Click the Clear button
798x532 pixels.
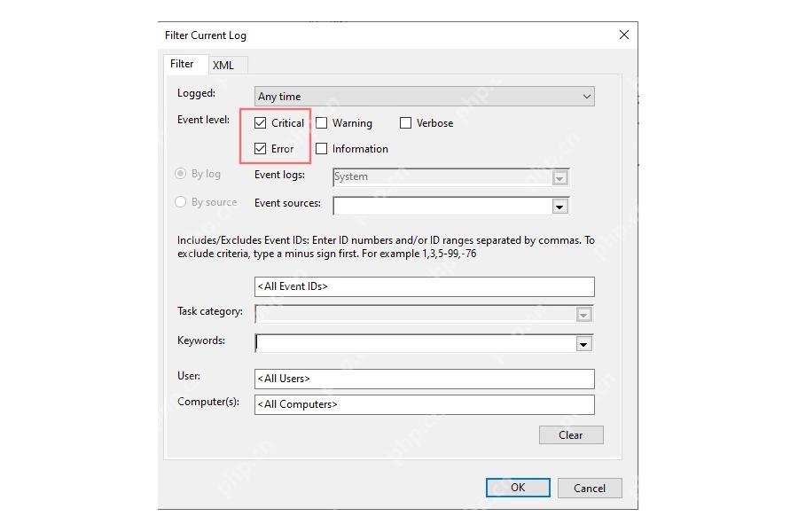point(571,435)
